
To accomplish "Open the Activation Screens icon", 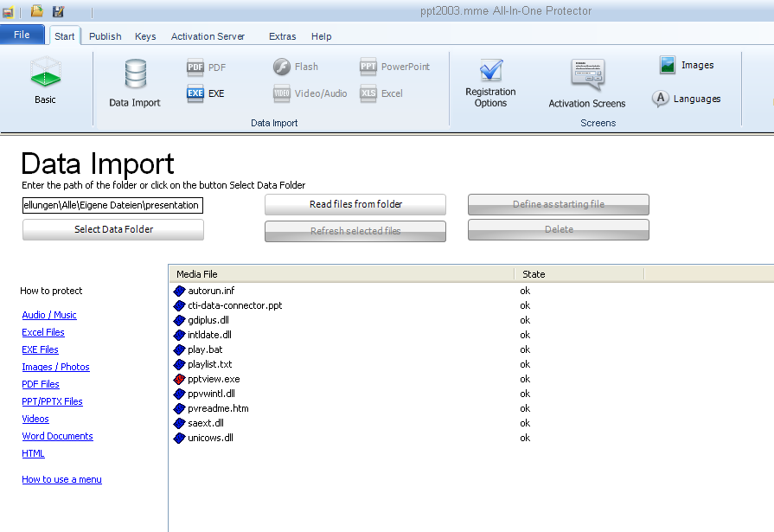I will coord(586,75).
